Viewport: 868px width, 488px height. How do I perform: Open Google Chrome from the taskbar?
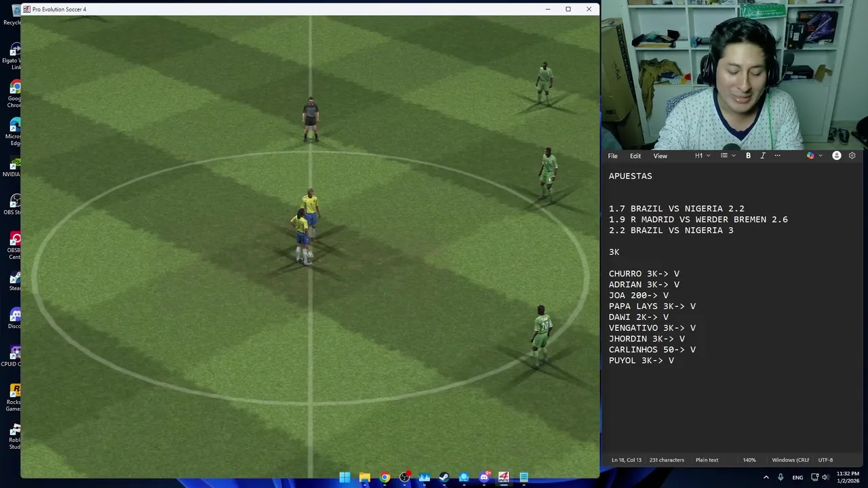tap(384, 477)
